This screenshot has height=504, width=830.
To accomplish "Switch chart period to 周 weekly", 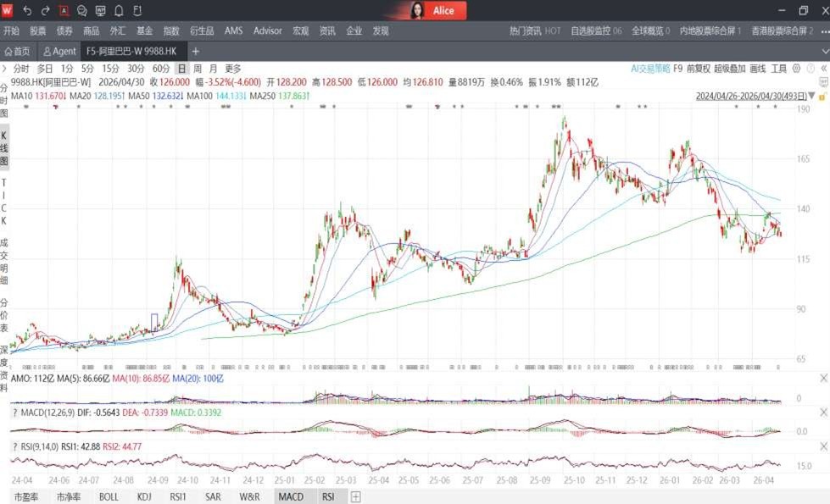I will point(197,69).
